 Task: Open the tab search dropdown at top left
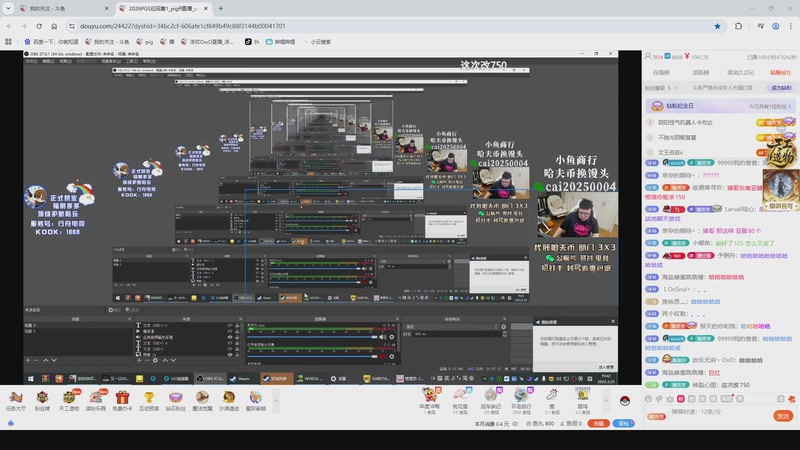click(x=8, y=8)
